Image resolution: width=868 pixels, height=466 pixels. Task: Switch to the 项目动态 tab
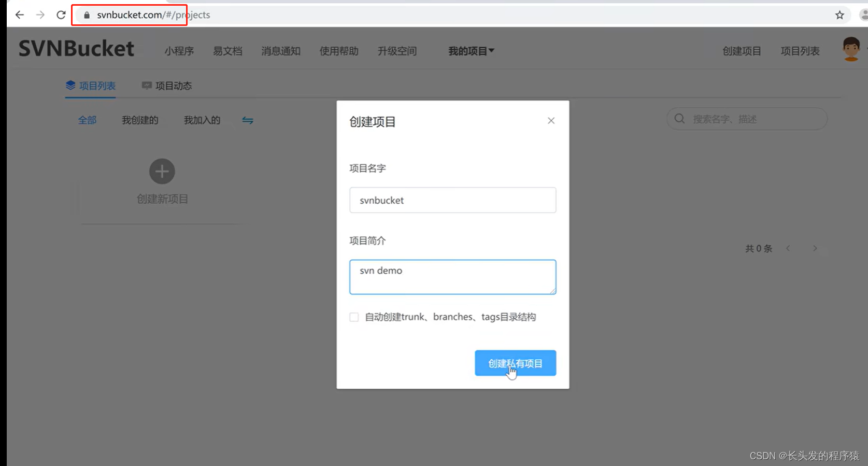pos(167,86)
